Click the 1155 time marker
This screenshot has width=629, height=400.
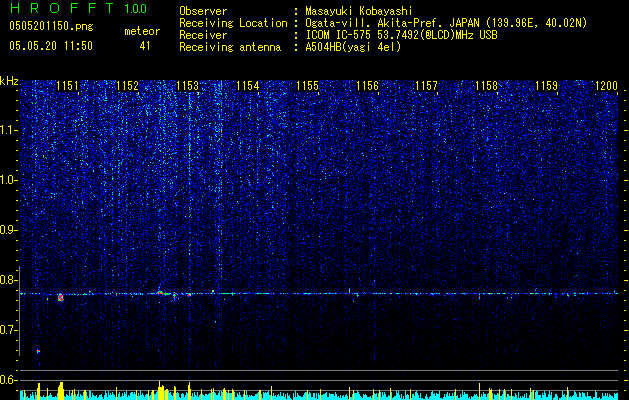pos(308,85)
